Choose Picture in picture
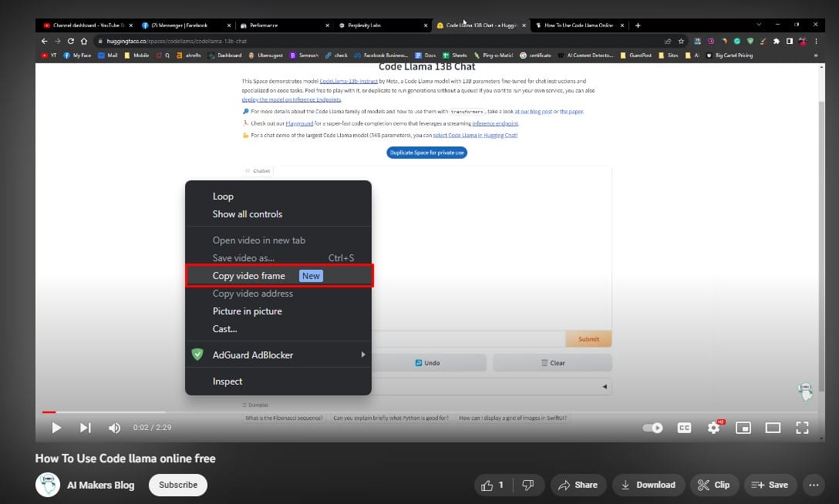Image resolution: width=839 pixels, height=504 pixels. pos(278,311)
